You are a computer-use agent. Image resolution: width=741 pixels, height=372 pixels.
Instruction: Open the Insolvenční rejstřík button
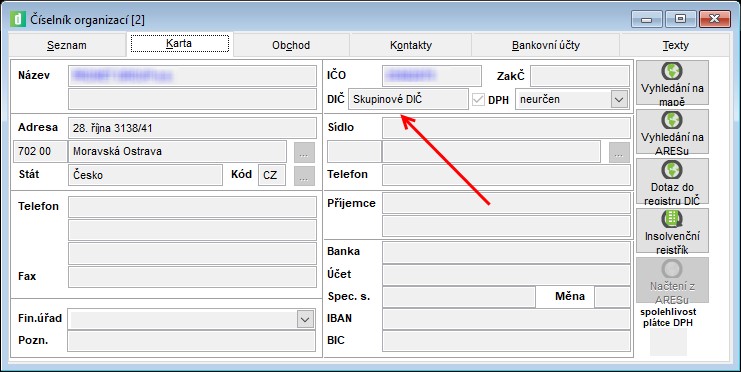pyautogui.click(x=672, y=230)
